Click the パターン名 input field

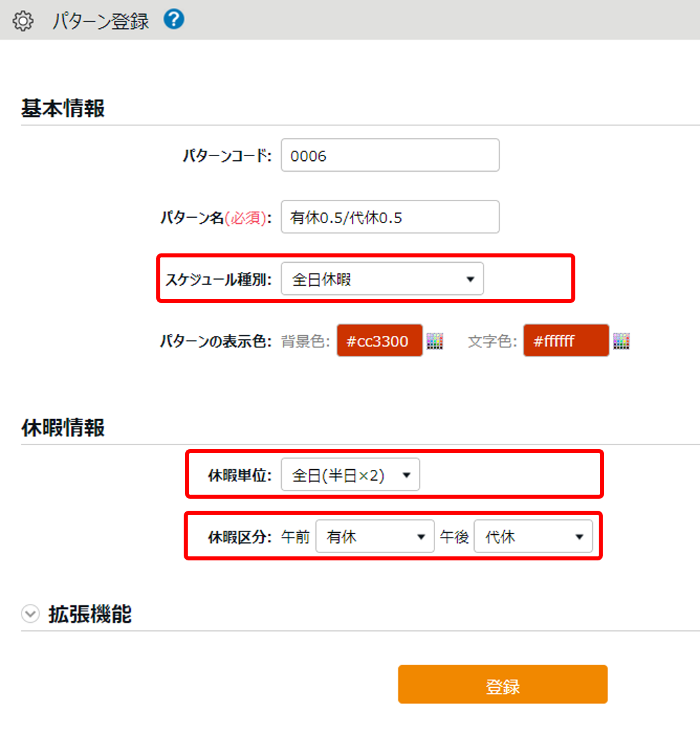(390, 217)
